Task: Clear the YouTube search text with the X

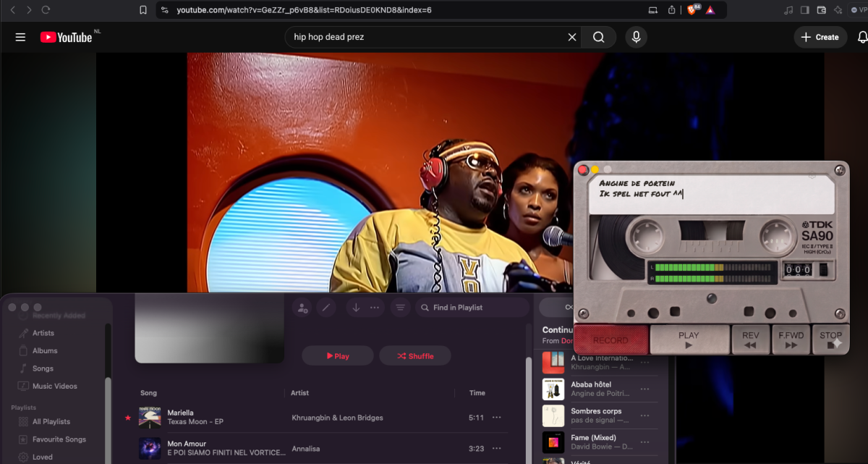Action: click(x=572, y=37)
